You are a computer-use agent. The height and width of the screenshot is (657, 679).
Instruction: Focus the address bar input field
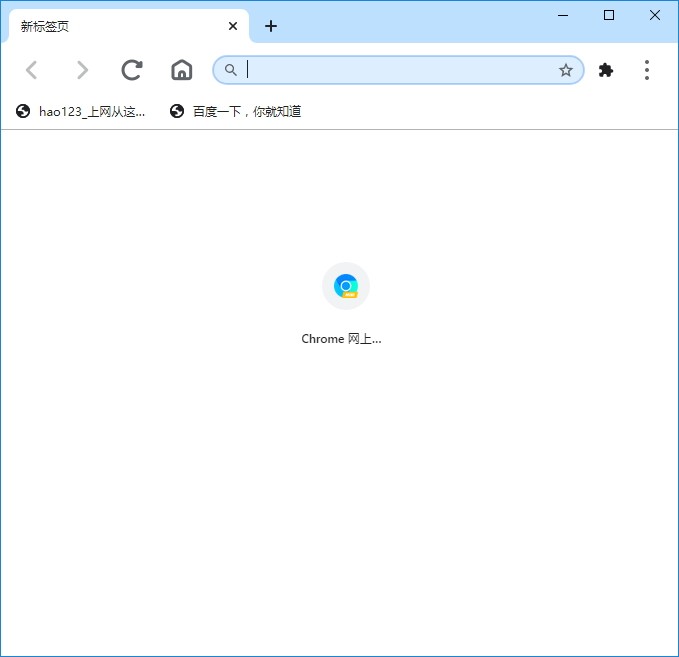pyautogui.click(x=398, y=70)
